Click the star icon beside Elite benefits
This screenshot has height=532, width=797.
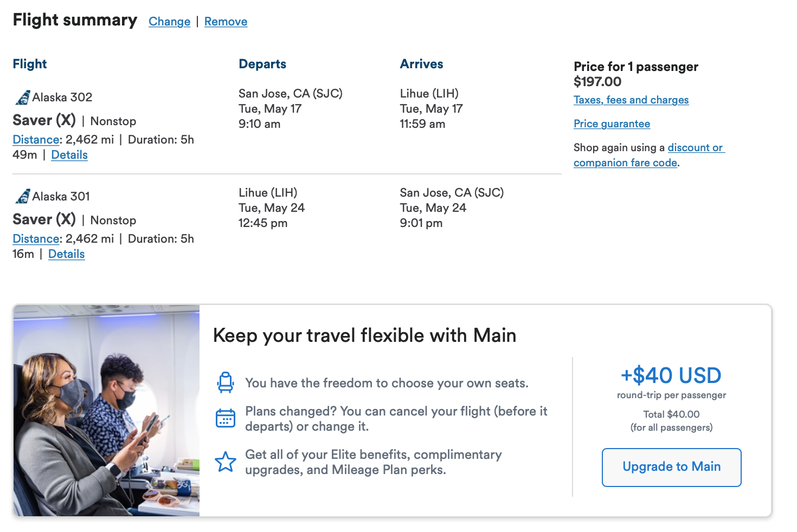tap(226, 462)
